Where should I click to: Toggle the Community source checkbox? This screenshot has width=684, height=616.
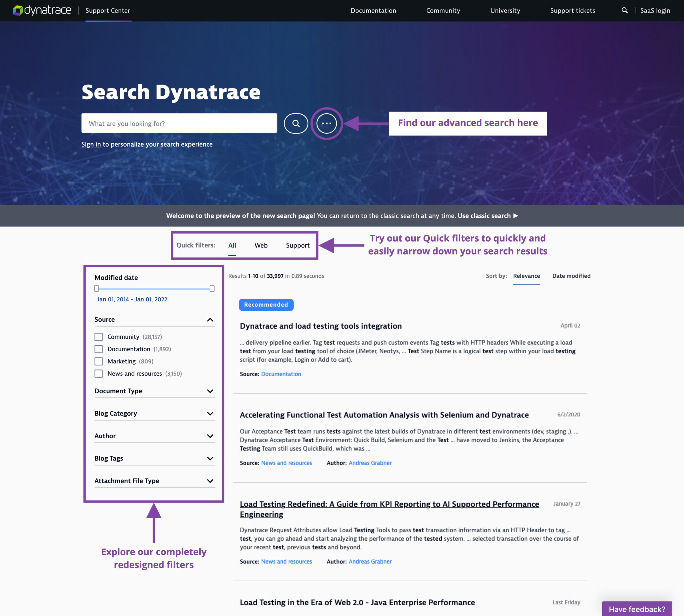click(x=99, y=337)
